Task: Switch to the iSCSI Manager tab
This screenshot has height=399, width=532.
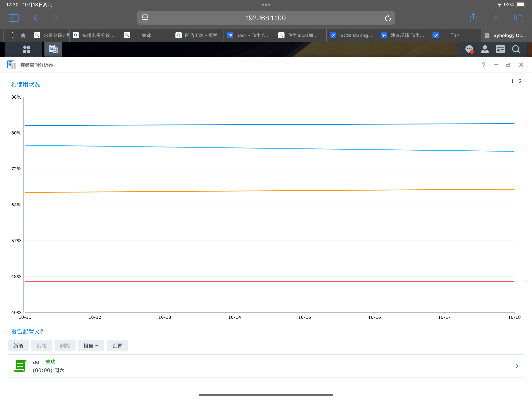Action: pos(352,35)
